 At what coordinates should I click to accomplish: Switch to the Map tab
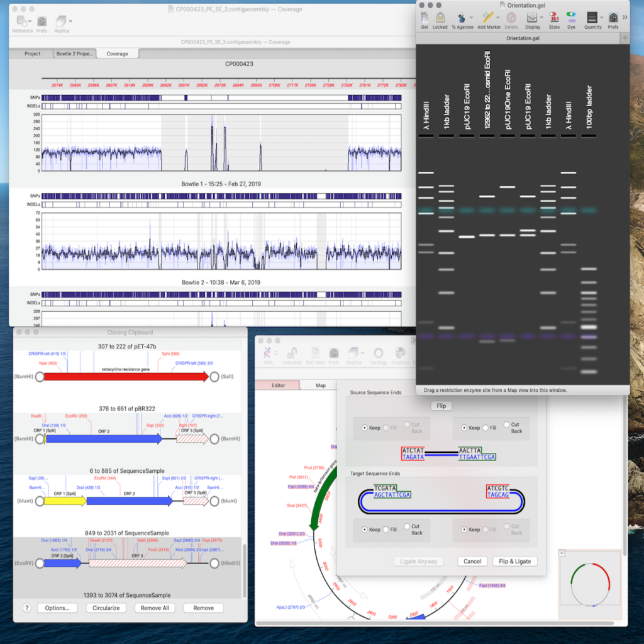click(x=321, y=386)
